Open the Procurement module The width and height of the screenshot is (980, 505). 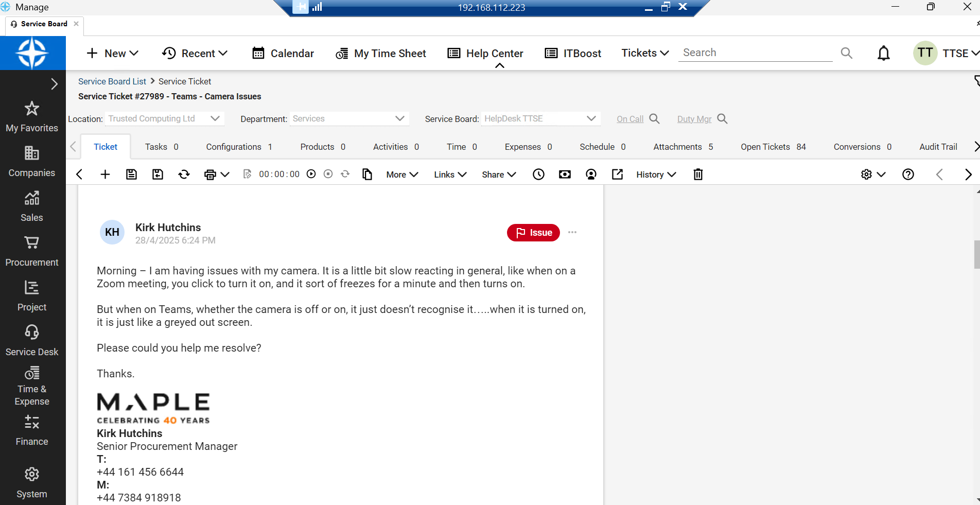pyautogui.click(x=32, y=251)
